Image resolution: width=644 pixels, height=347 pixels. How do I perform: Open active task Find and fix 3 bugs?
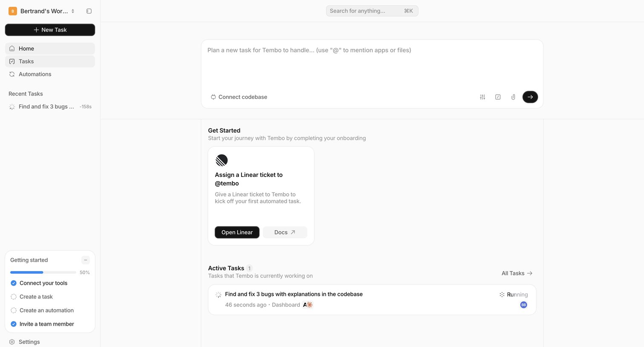click(372, 300)
